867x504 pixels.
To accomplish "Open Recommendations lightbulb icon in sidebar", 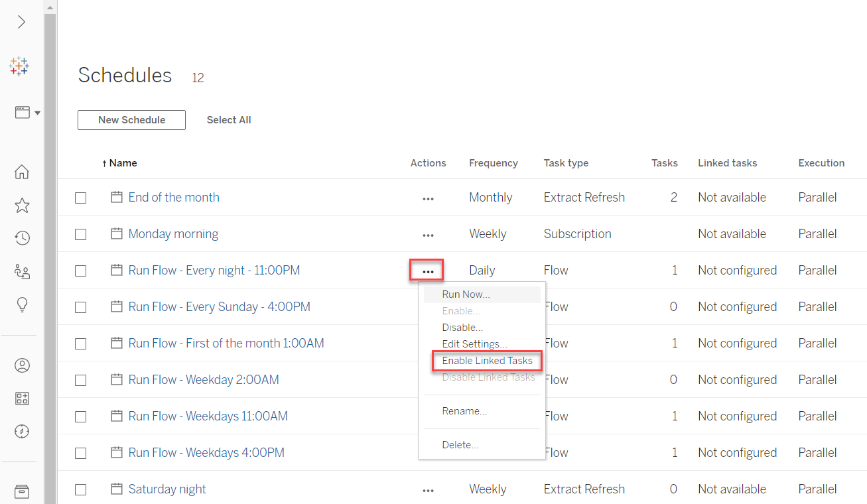I will [x=22, y=304].
